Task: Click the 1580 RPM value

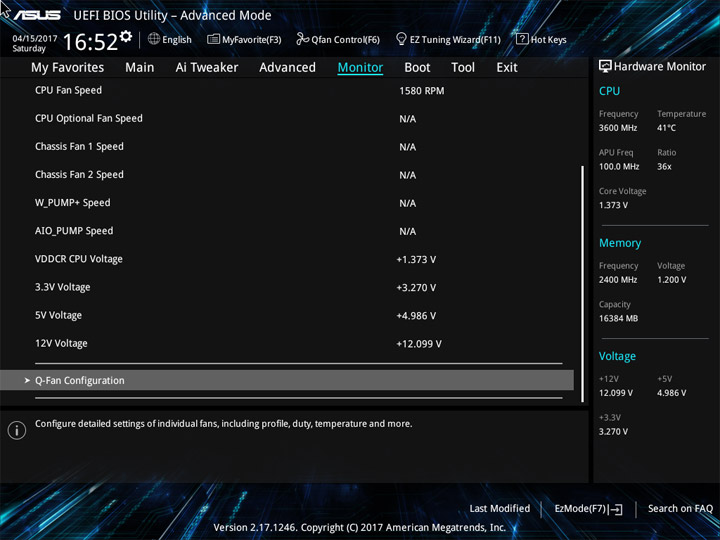Action: 422,91
